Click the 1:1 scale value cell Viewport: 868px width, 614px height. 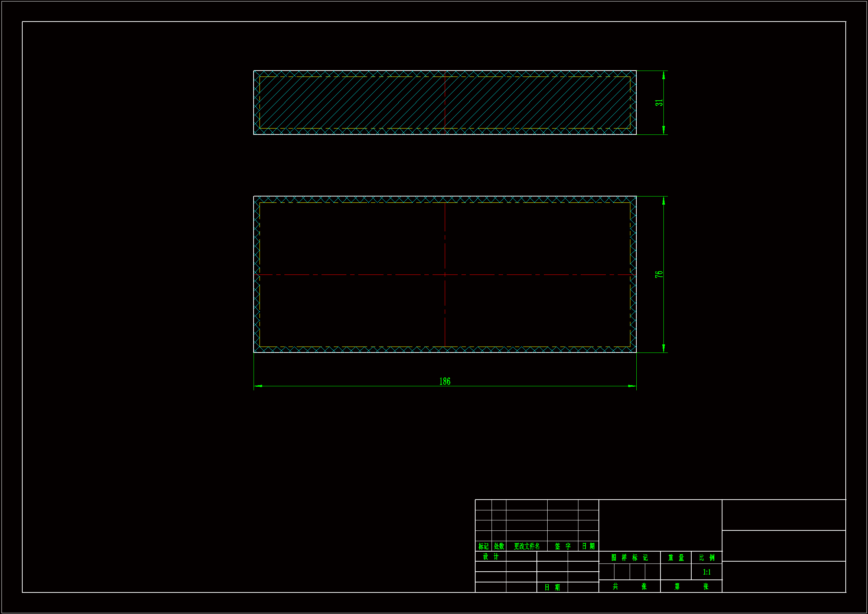707,572
